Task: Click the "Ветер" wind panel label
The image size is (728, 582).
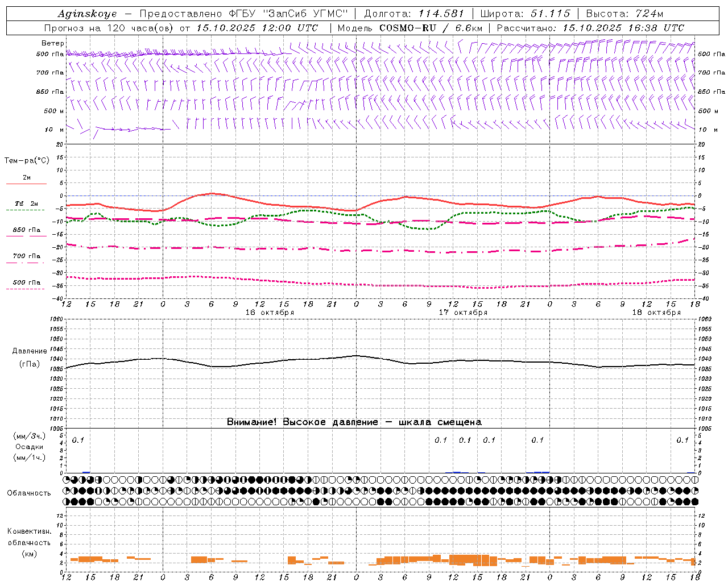Action: pos(53,43)
